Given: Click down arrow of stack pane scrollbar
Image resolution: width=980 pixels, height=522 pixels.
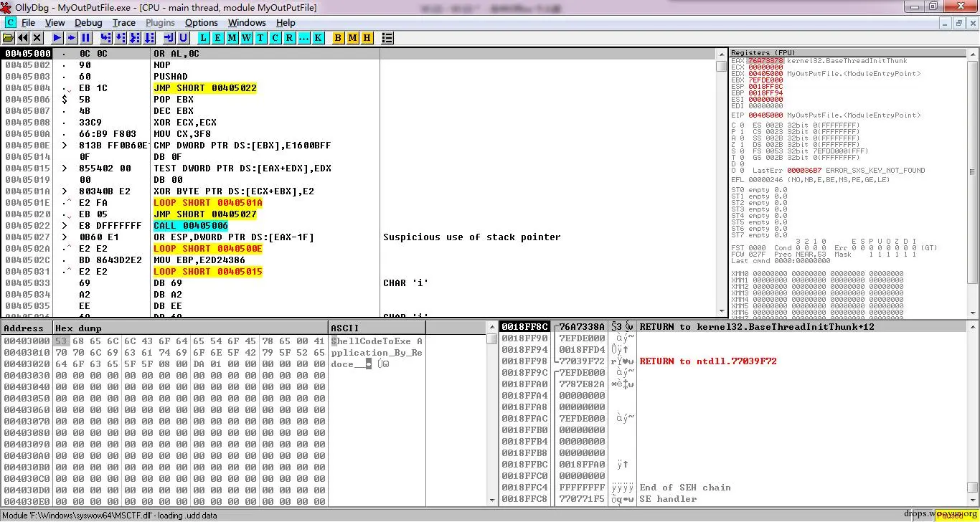Looking at the screenshot, I should 973,499.
